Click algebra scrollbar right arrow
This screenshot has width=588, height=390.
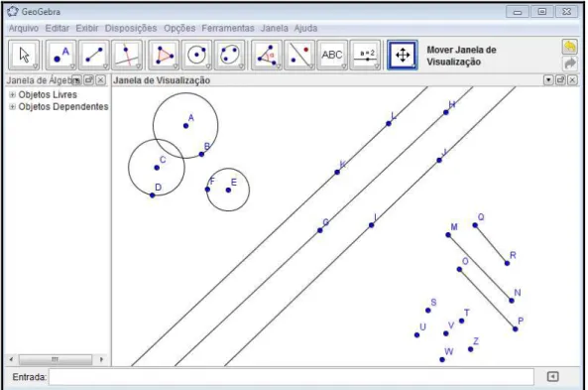click(x=101, y=359)
